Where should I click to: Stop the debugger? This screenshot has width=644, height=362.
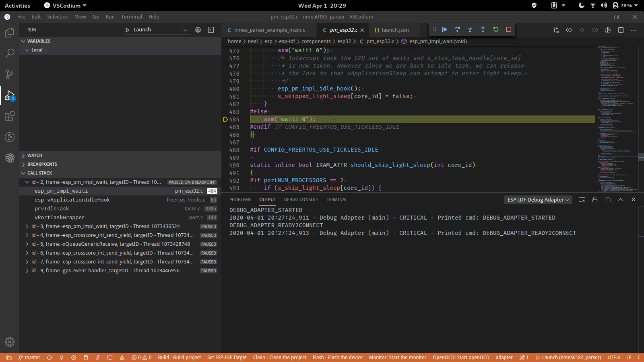[508, 29]
